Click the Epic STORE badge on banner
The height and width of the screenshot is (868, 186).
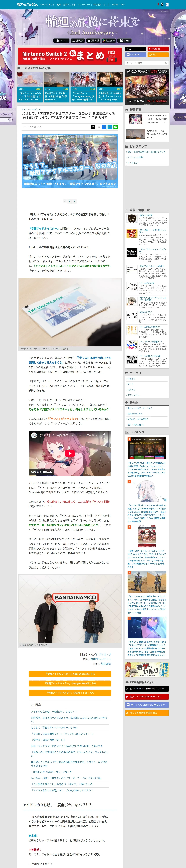point(125,41)
